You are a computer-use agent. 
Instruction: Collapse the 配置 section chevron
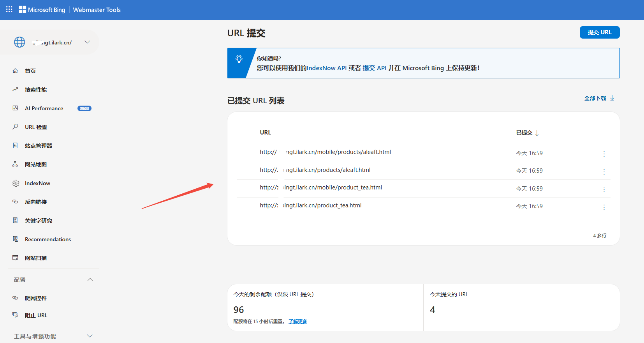pyautogui.click(x=90, y=279)
